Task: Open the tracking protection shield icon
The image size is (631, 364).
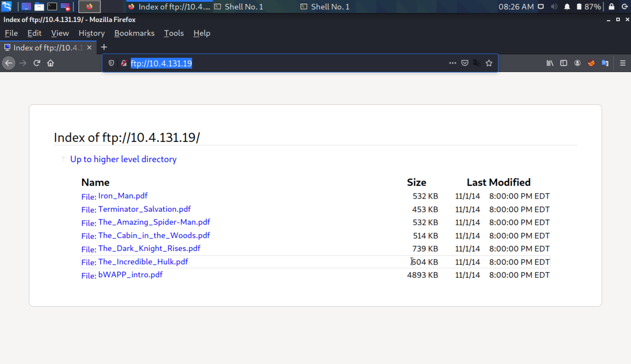Action: click(111, 63)
